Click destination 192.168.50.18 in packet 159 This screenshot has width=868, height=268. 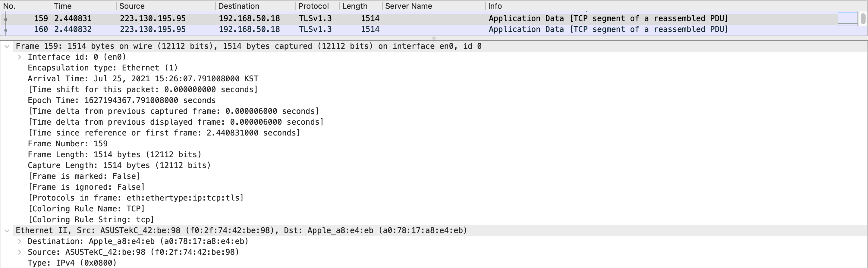249,18
